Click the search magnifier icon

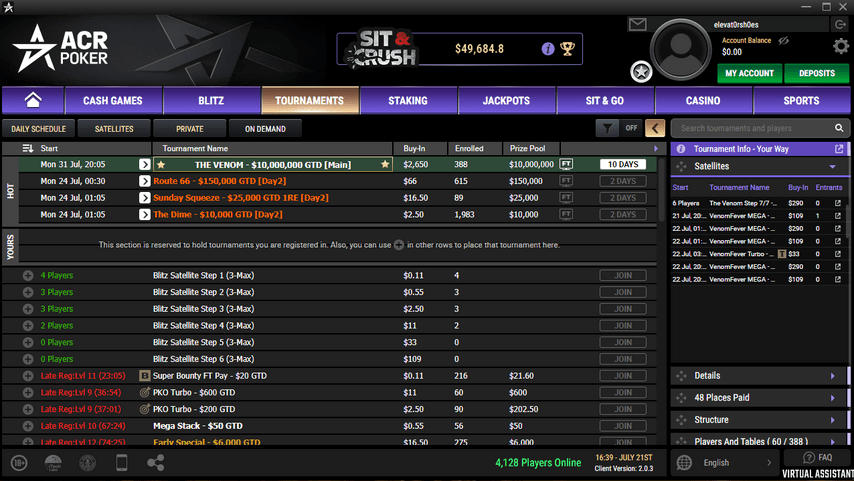pos(839,128)
